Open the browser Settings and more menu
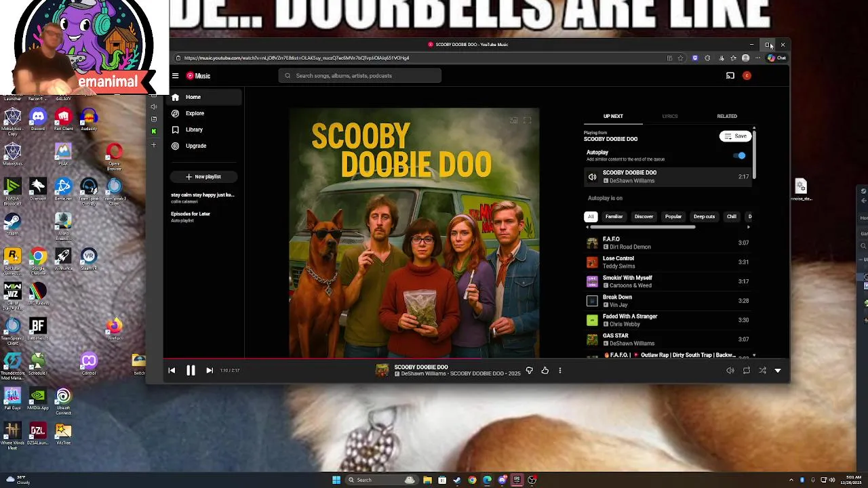 tap(757, 58)
